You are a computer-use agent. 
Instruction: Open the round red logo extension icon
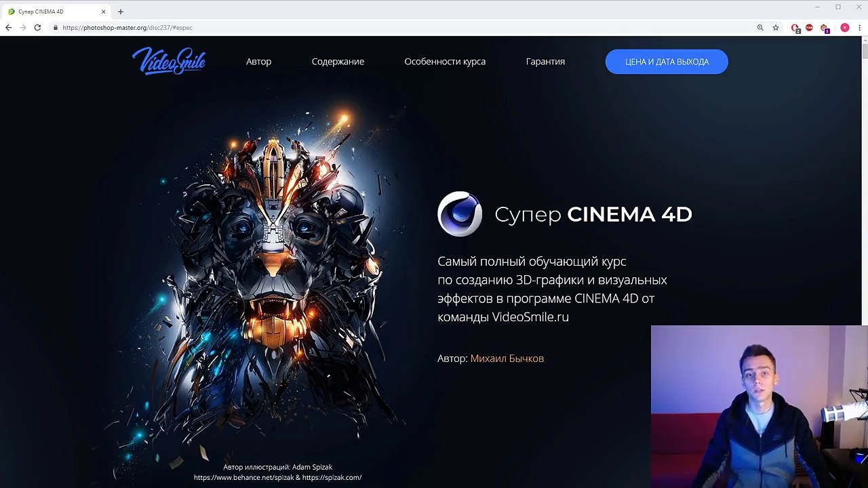[x=809, y=28]
